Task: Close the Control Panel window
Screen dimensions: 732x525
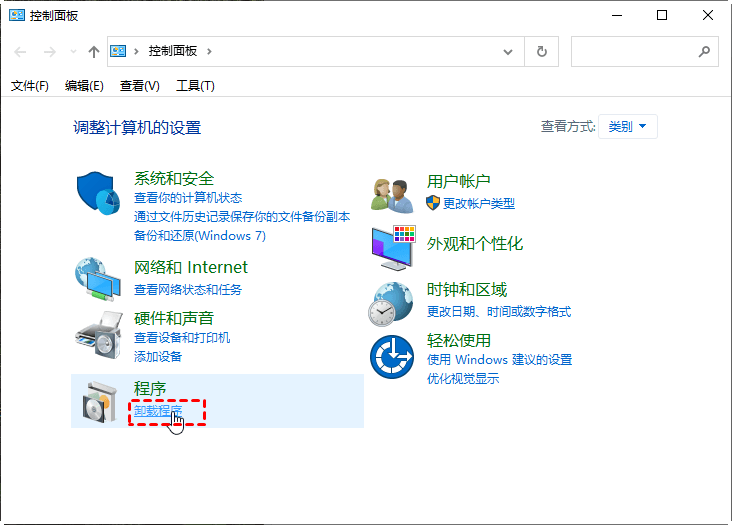Action: tap(707, 15)
